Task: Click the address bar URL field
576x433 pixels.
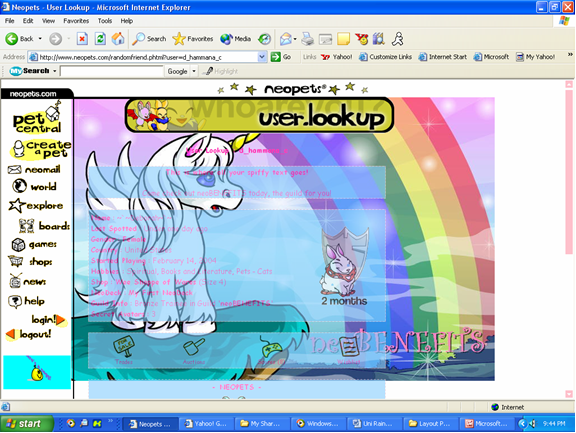Action: point(148,57)
